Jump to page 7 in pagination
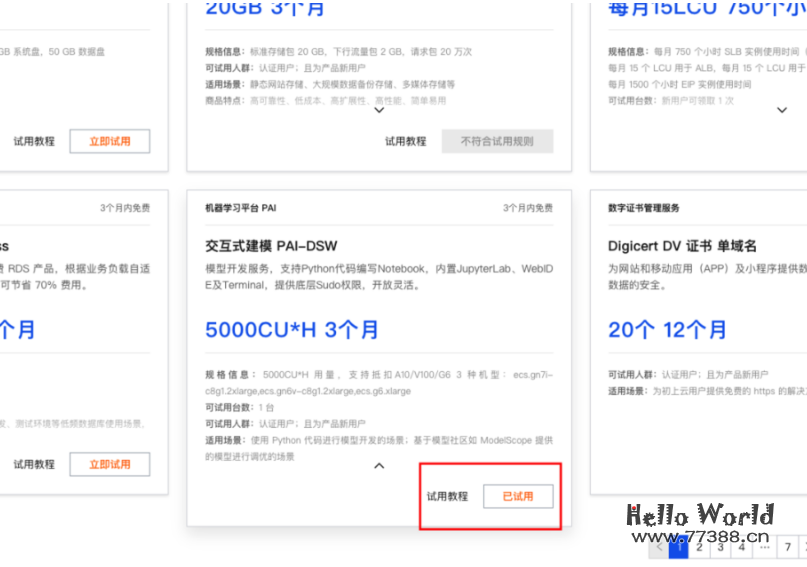The height and width of the screenshot is (567, 807). pos(788,547)
